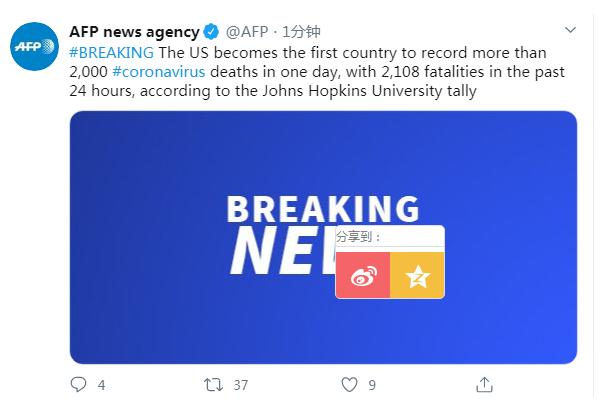Viewport: 603px width, 415px height.
Task: Click the reply count 4
Action: [x=101, y=384]
